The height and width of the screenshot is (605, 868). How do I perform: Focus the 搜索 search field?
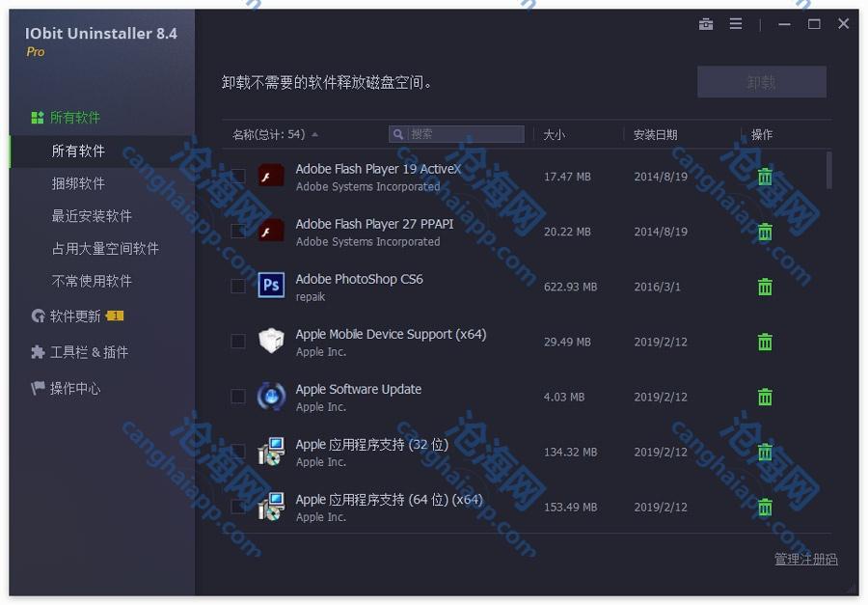tap(457, 134)
